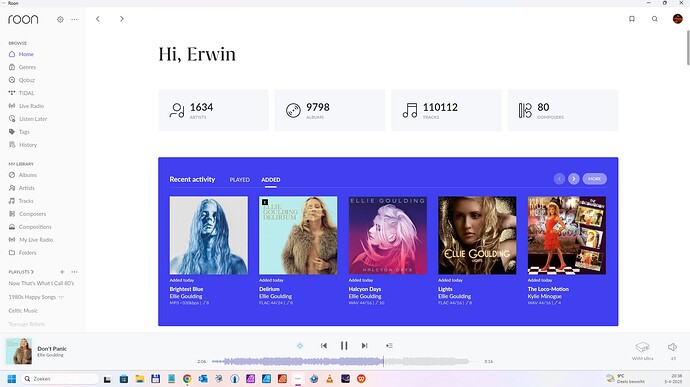Seek within the waveform progress bar
690x387 pixels.
click(x=345, y=361)
